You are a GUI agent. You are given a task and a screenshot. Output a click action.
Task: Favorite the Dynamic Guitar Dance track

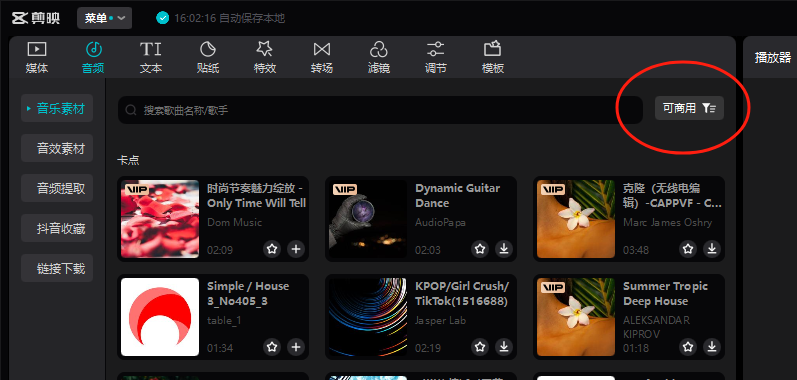pos(480,249)
